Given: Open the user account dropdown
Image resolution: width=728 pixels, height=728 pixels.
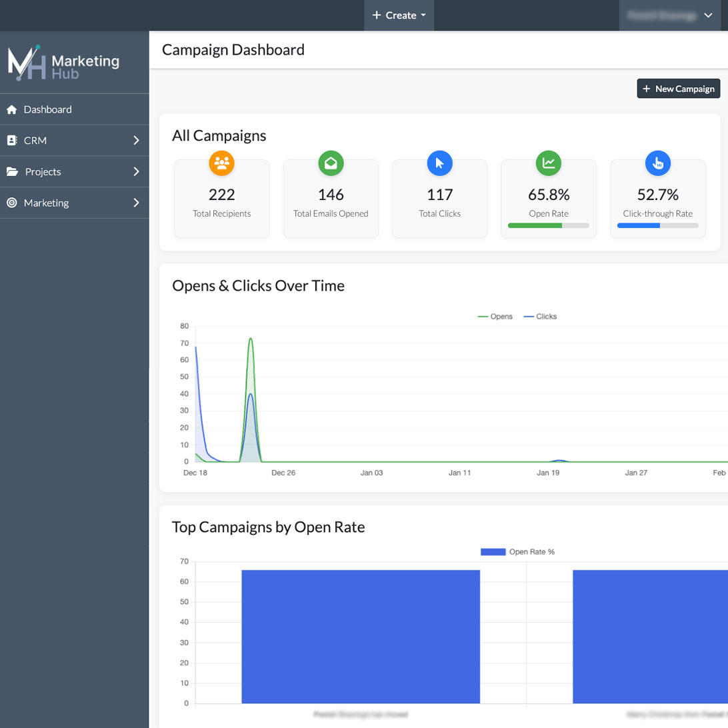Looking at the screenshot, I should (668, 15).
